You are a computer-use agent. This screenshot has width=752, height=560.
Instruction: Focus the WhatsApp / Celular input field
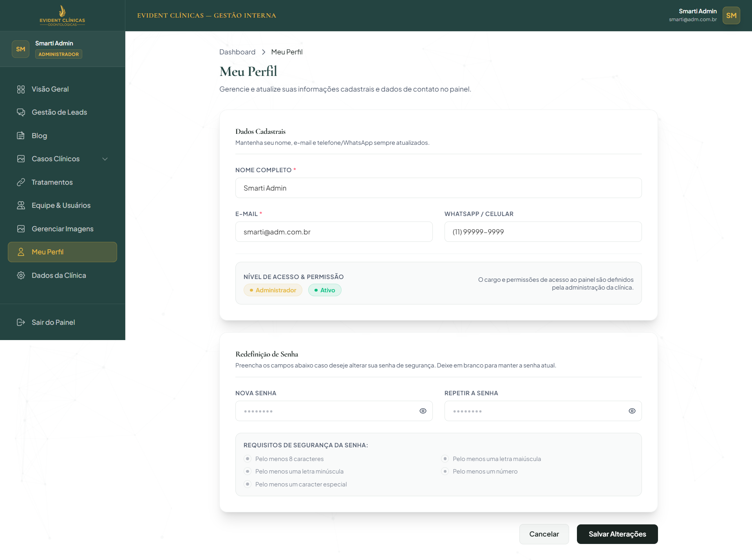(543, 232)
